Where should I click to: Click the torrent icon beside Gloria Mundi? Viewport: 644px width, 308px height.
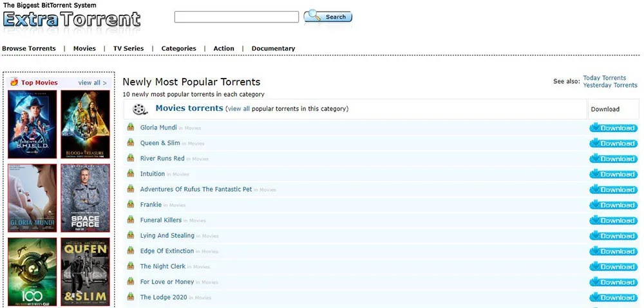point(131,127)
